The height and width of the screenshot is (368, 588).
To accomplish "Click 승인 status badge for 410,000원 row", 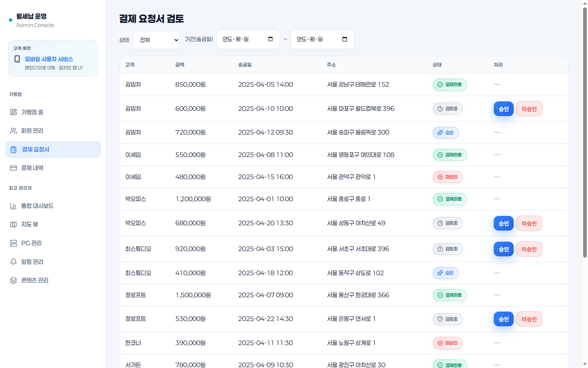I will tap(445, 273).
